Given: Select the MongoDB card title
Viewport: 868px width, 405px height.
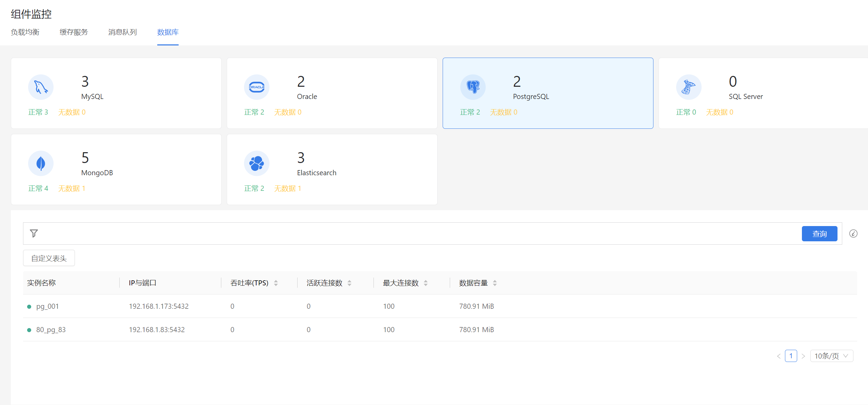Looking at the screenshot, I should 97,173.
